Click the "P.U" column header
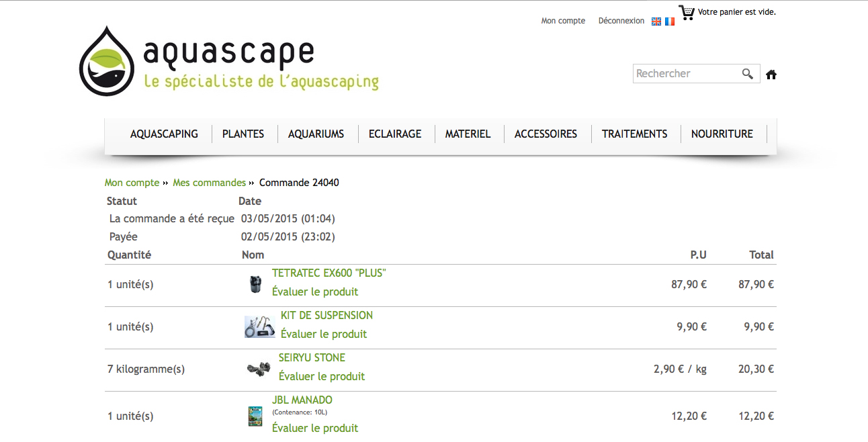Viewport: 868px width, 442px height. click(699, 255)
